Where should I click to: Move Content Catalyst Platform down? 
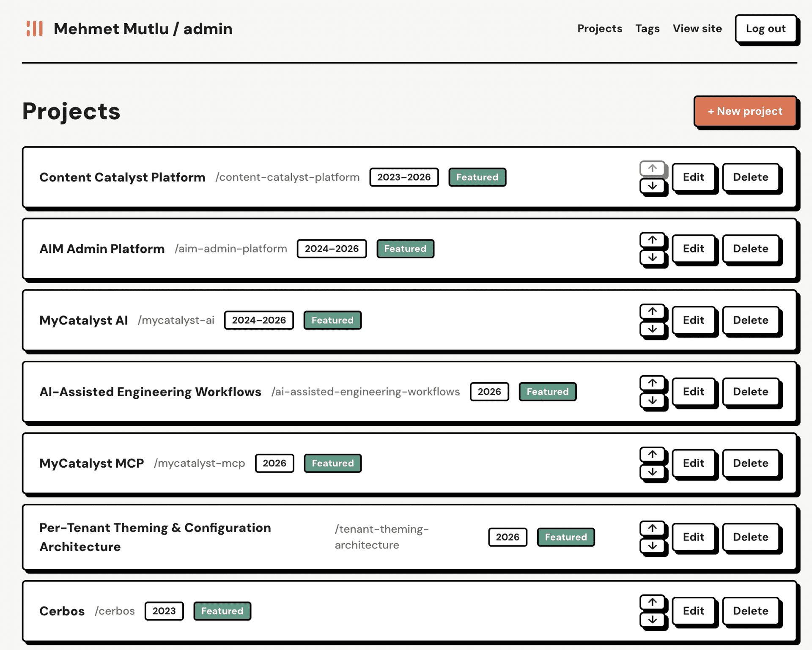(x=653, y=186)
